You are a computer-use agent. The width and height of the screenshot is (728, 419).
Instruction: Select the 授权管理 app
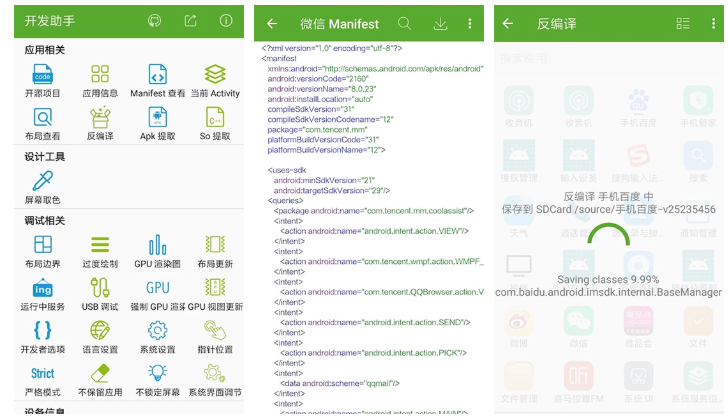click(519, 162)
